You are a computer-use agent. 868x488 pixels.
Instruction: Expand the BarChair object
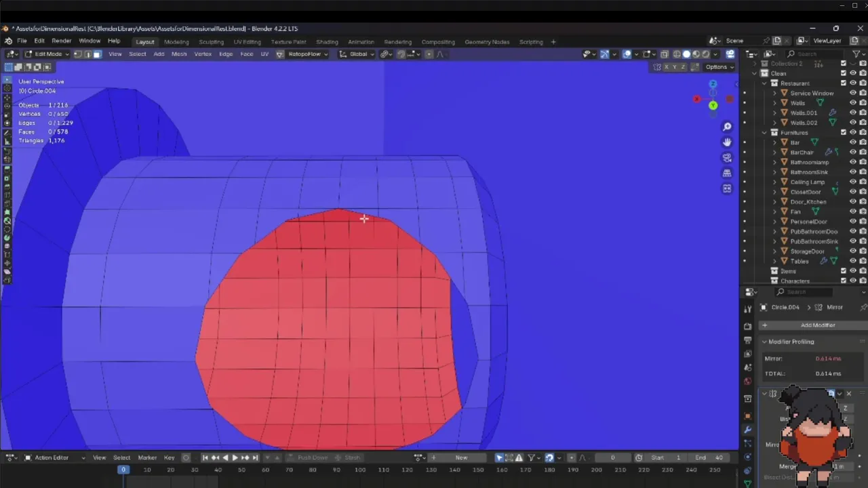coord(775,152)
